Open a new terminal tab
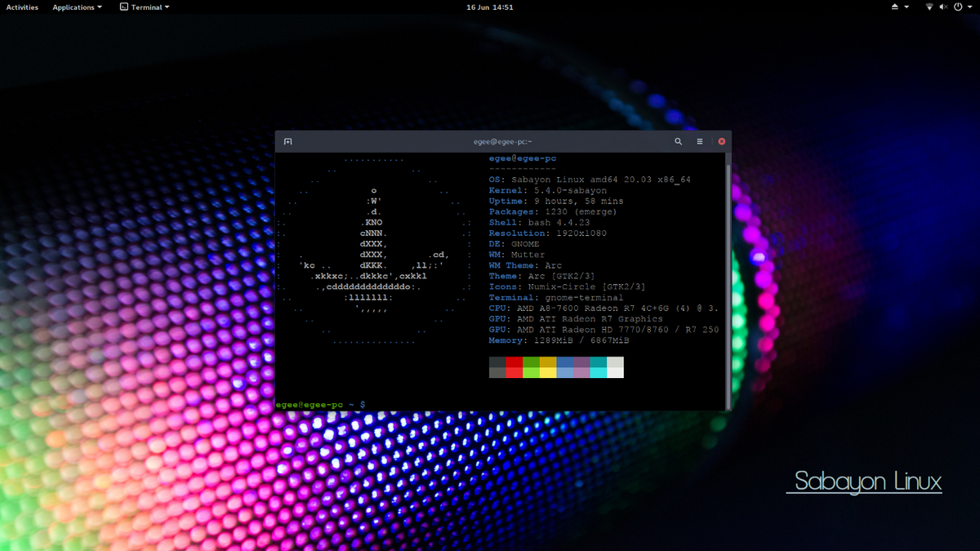The width and height of the screenshot is (980, 551). 287,141
